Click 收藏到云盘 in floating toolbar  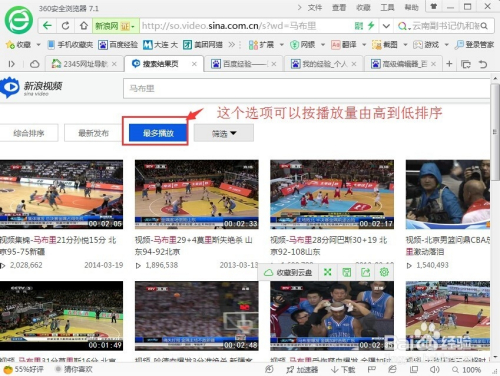point(288,273)
